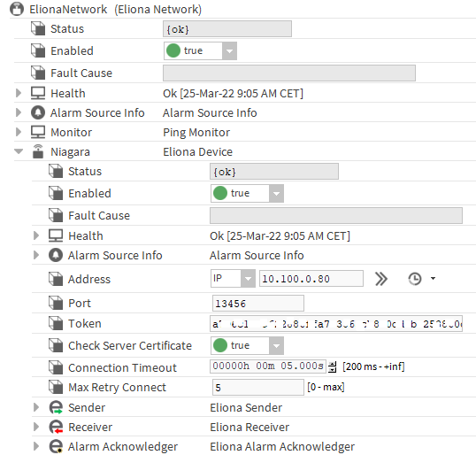476x455 pixels.
Task: Select the 'Max Retry Connect' label
Action: click(117, 387)
